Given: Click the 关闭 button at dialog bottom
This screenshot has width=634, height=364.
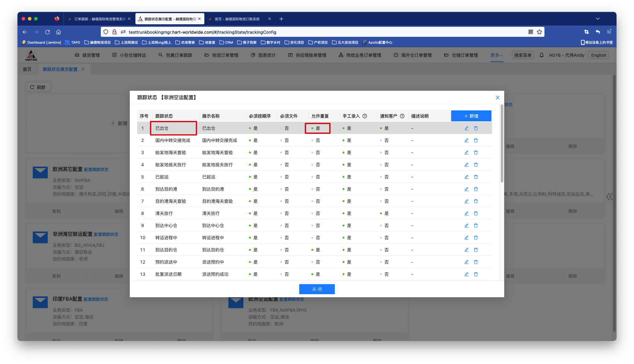Looking at the screenshot, I should 317,289.
